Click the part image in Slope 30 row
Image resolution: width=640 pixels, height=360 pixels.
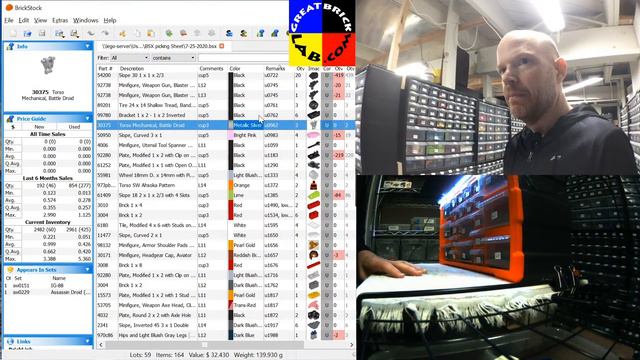pyautogui.click(x=313, y=76)
